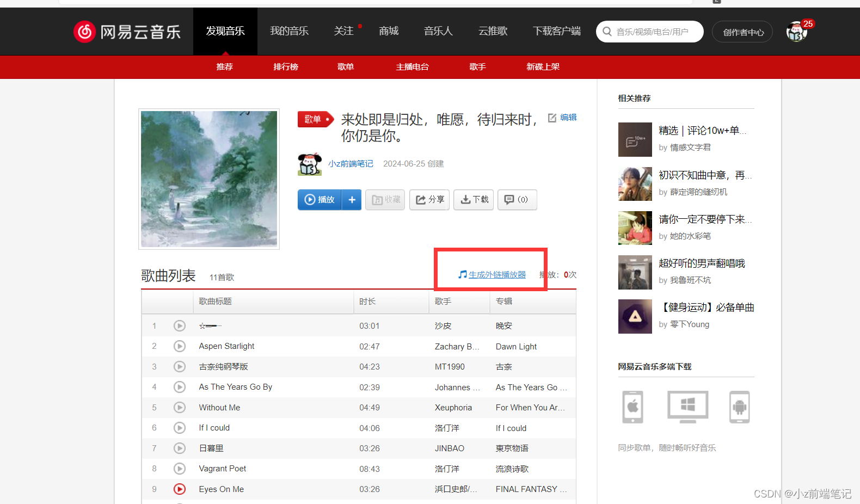This screenshot has height=504, width=860.
Task: Open album 流浪诗歌
Action: coord(512,469)
